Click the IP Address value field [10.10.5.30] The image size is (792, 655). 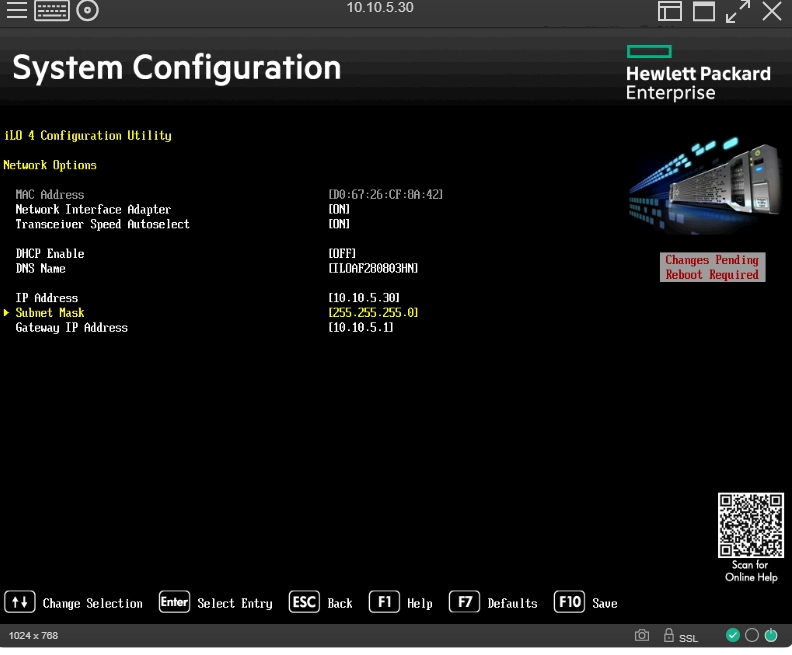pos(364,298)
